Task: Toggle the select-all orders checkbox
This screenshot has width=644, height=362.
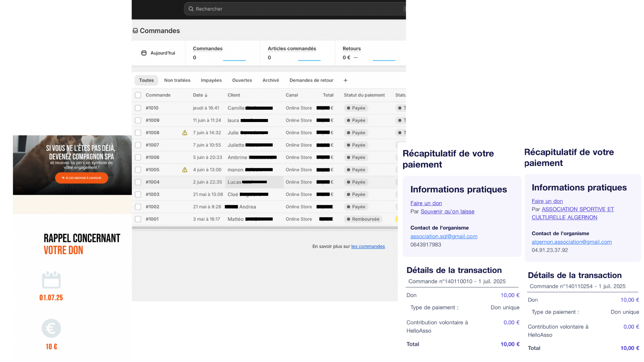Action: (138, 95)
